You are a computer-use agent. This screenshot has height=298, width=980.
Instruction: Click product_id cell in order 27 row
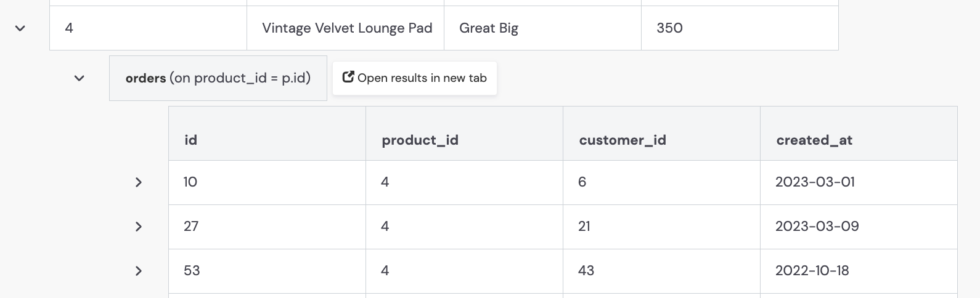[x=464, y=227]
